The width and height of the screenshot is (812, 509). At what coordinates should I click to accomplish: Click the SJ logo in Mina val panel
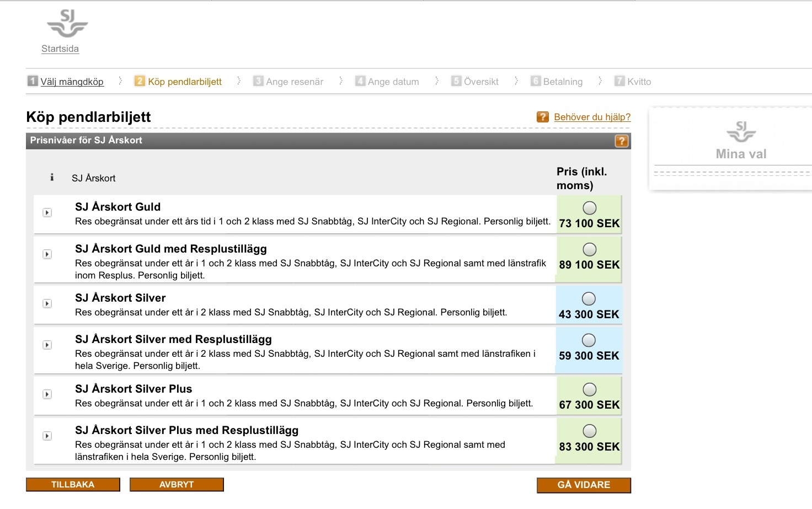click(x=741, y=131)
